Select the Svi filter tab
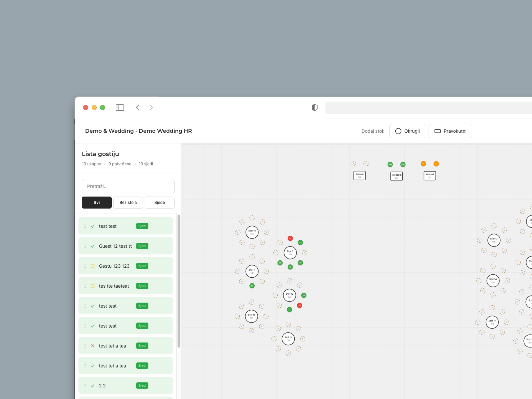Viewport: 532px width, 399px height. click(97, 203)
